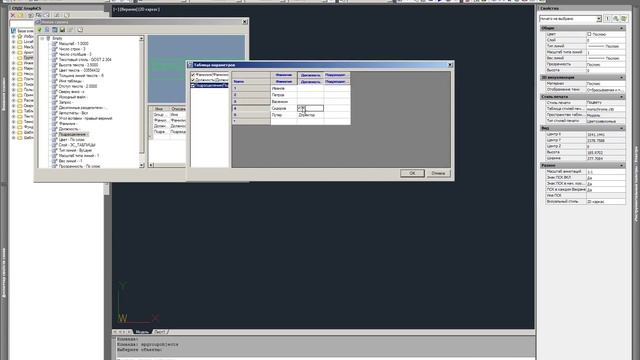
Task: Click the Цвет 'Послою' color swatch value
Action: (606, 34)
